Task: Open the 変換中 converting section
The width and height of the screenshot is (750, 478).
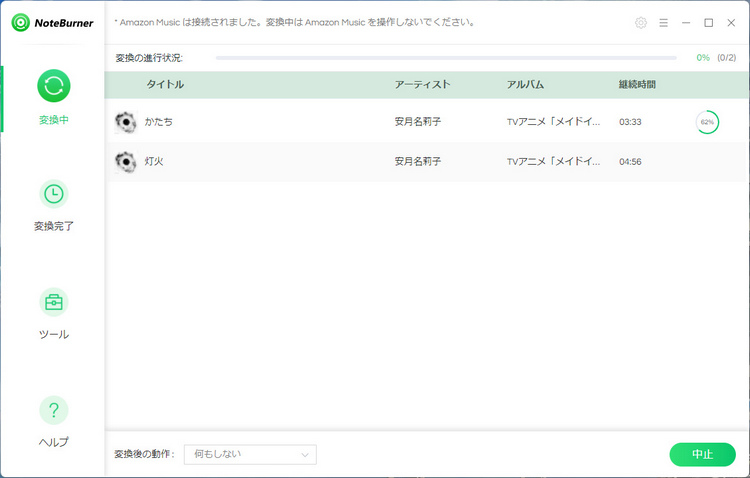Action: 54,98
